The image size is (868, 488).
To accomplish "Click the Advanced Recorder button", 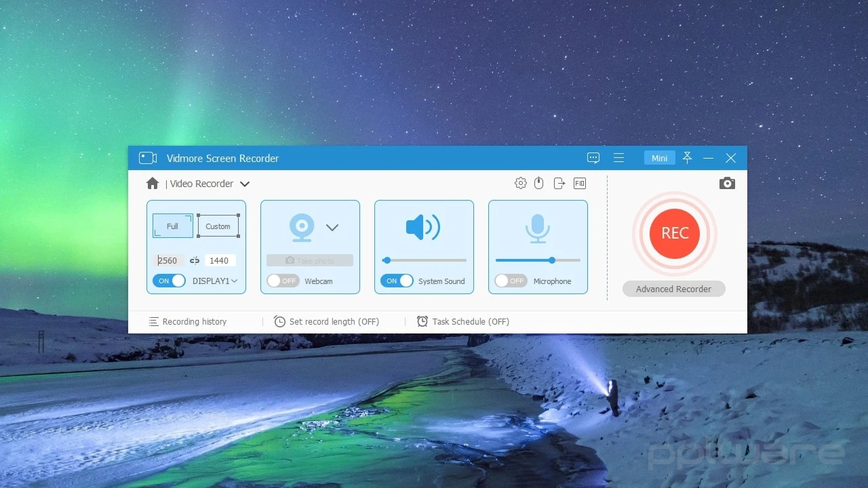I will [x=673, y=289].
